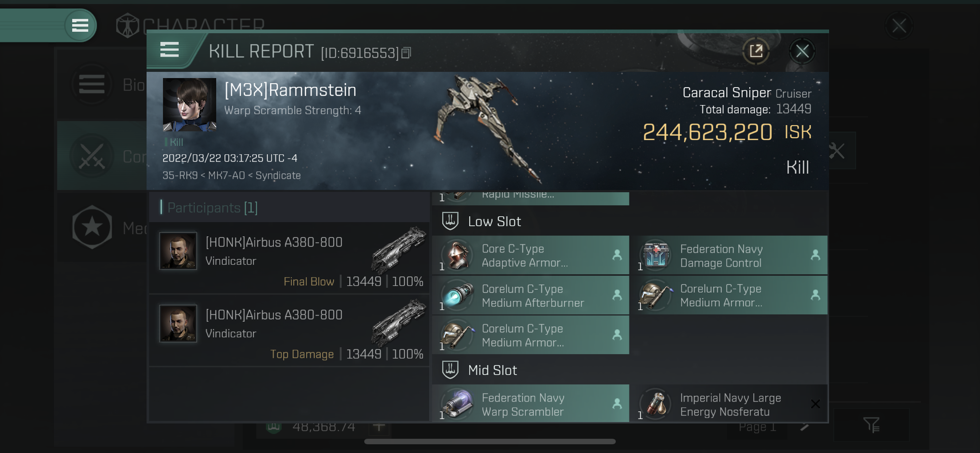Click the Imperial Navy Large Energy Nosferatu icon

pyautogui.click(x=657, y=403)
